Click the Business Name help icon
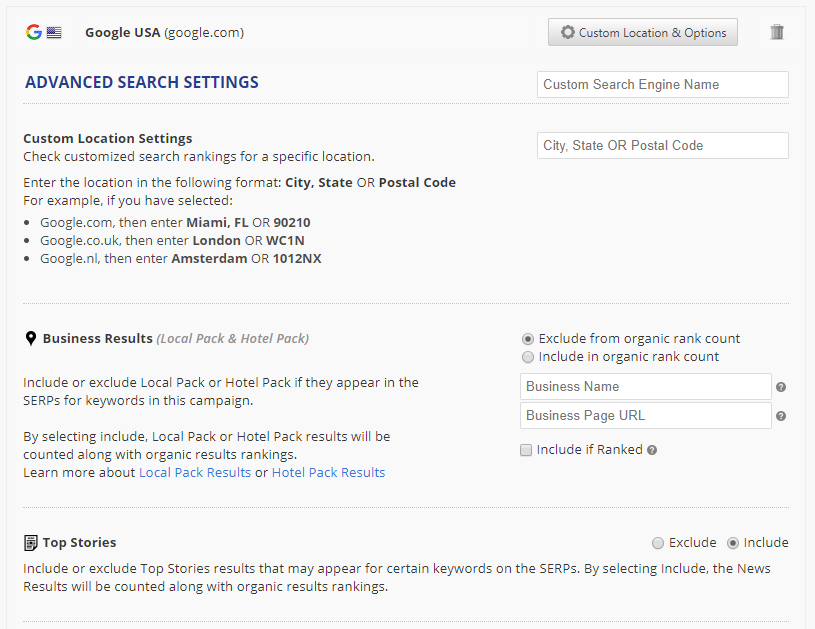The width and height of the screenshot is (815, 629). pyautogui.click(x=781, y=387)
